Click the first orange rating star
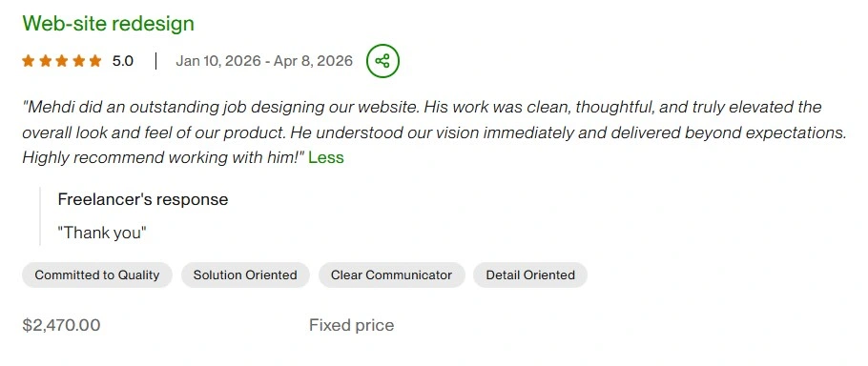Viewport: 868px width, 366px height. (29, 61)
